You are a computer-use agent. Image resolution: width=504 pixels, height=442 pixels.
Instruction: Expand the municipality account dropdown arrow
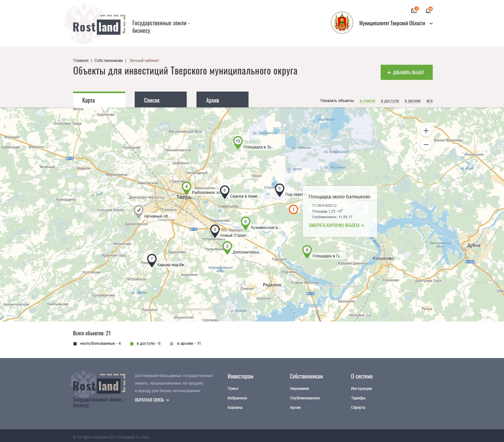coord(431,23)
